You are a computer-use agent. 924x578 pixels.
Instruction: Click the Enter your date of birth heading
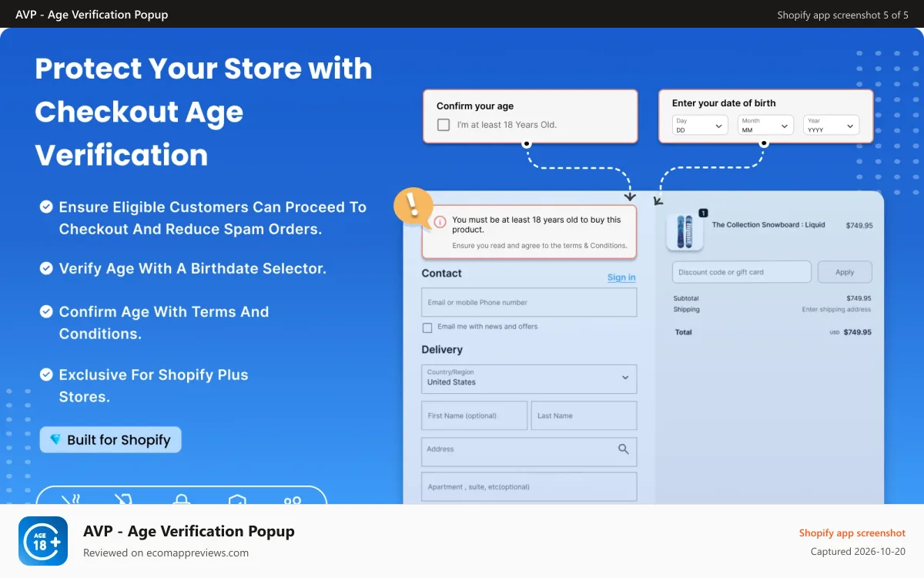724,103
